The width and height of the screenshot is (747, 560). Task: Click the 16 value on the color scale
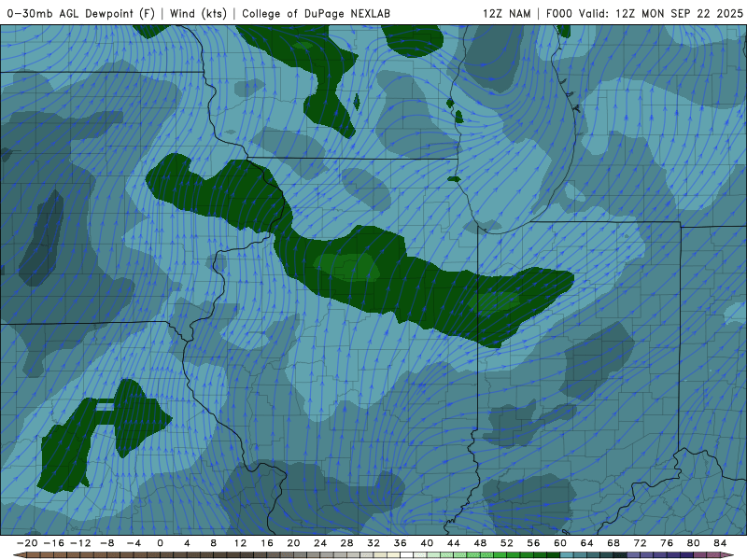[267, 543]
